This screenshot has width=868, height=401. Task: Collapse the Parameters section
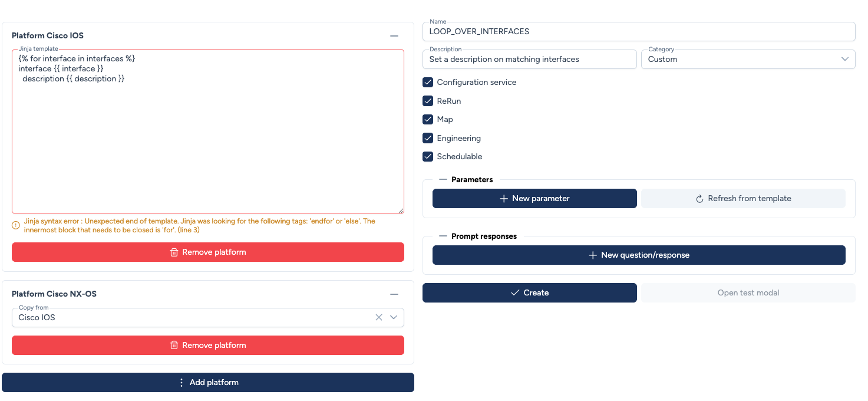click(443, 180)
